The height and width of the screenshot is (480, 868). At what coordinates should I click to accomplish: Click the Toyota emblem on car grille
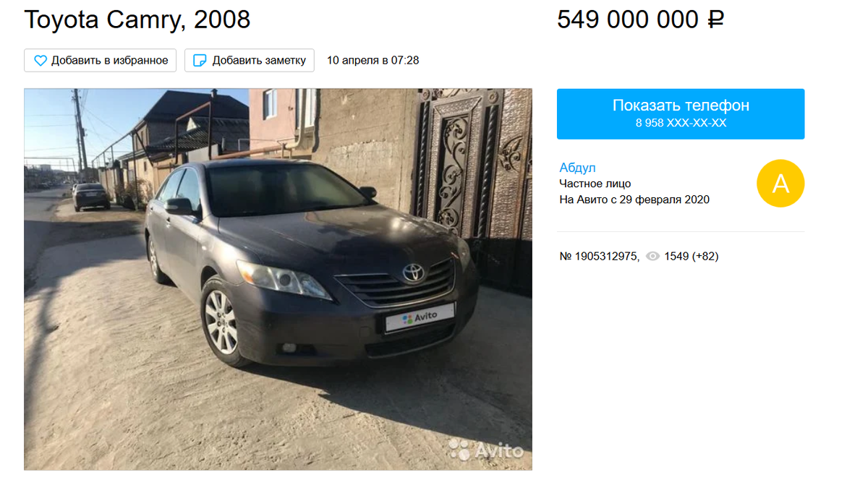point(412,273)
